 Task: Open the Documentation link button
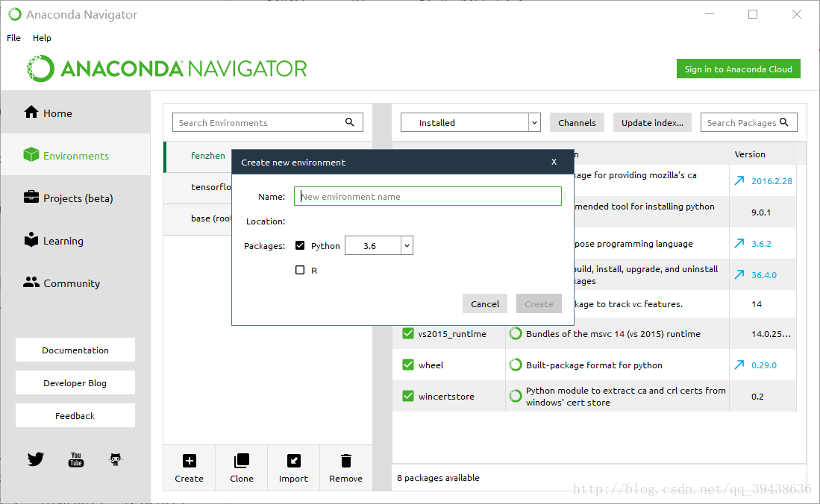click(75, 350)
